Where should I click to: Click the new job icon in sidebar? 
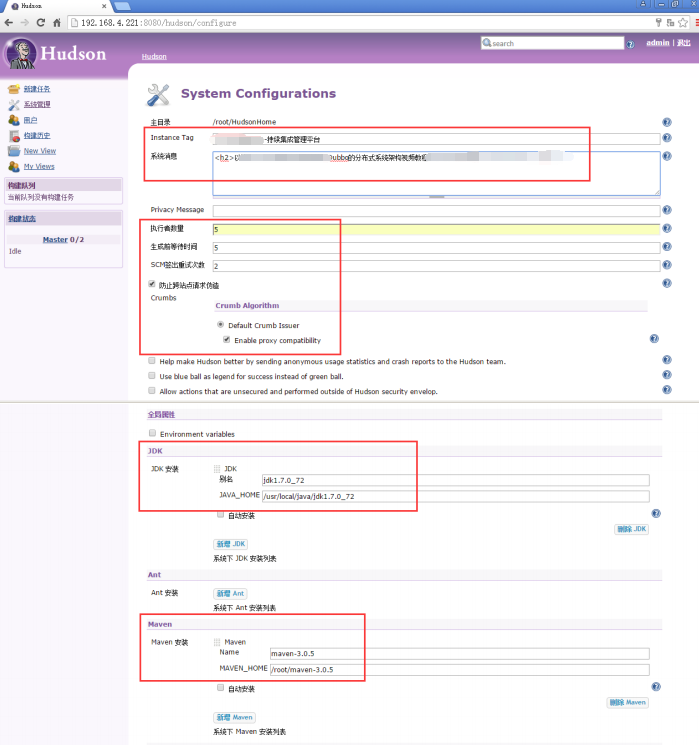[14, 89]
